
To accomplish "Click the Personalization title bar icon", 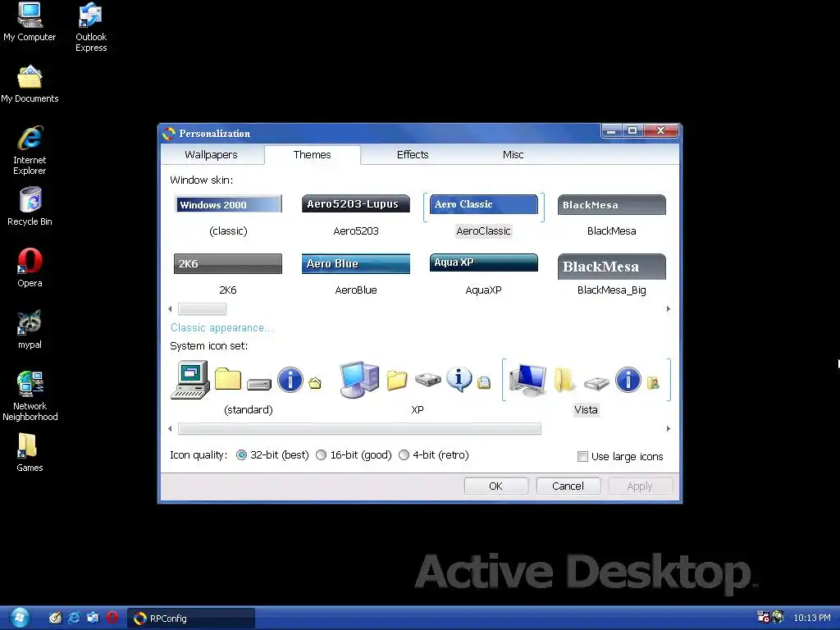I will (169, 134).
